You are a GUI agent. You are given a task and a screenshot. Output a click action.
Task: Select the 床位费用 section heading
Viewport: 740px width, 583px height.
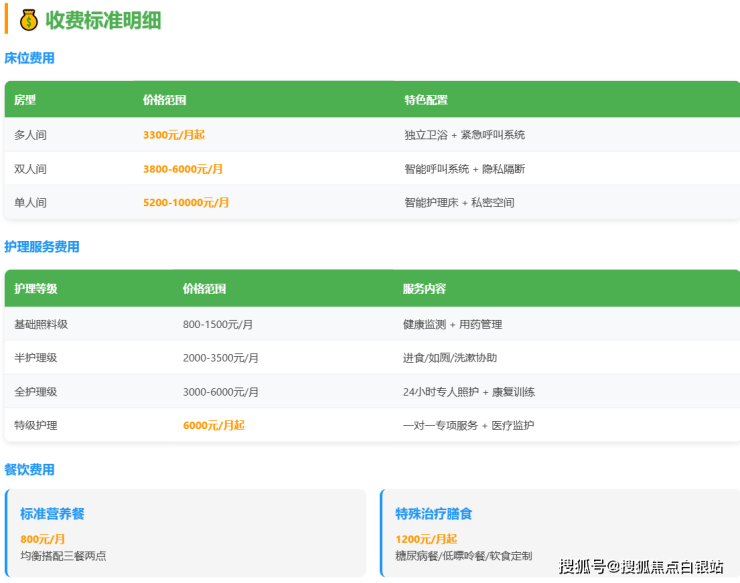tap(29, 58)
